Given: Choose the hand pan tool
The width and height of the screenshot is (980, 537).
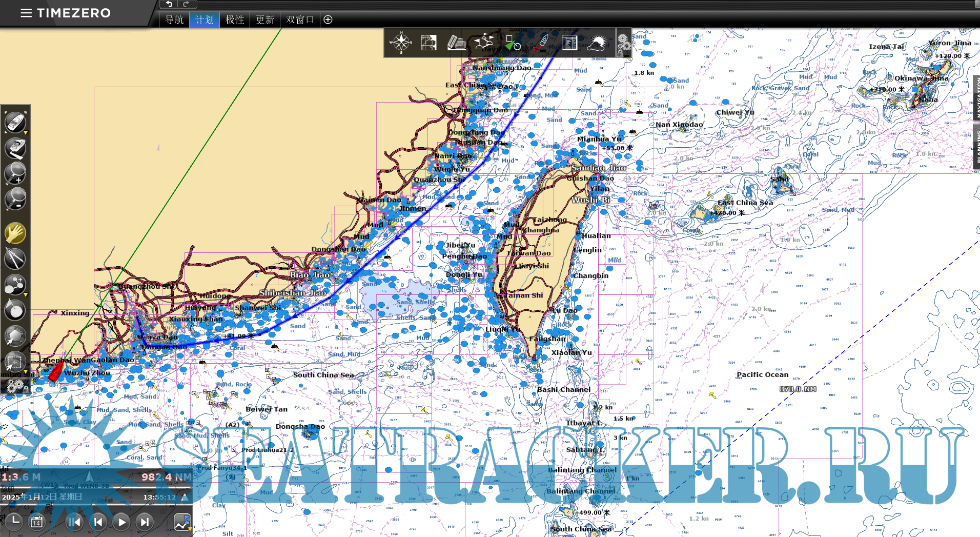Looking at the screenshot, I should click(15, 233).
